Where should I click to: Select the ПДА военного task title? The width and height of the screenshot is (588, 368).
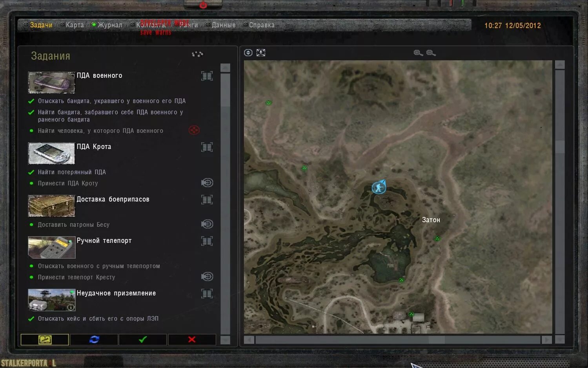click(99, 75)
